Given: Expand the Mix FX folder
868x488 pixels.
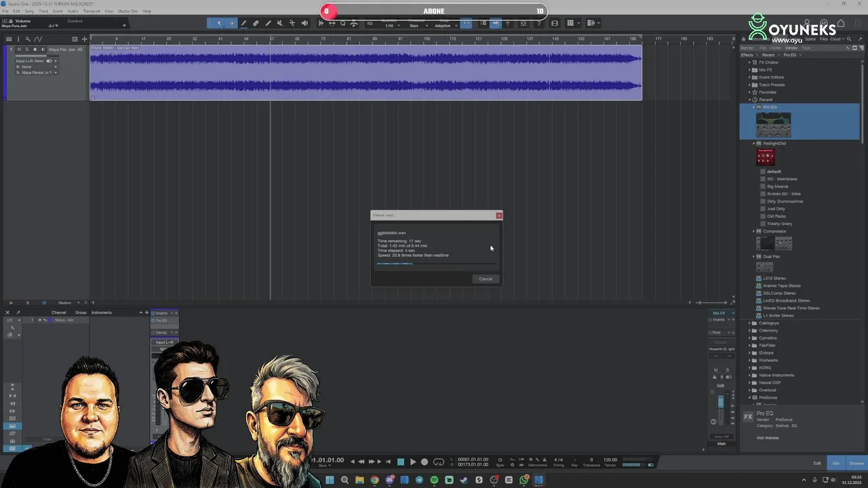Looking at the screenshot, I should pyautogui.click(x=749, y=70).
